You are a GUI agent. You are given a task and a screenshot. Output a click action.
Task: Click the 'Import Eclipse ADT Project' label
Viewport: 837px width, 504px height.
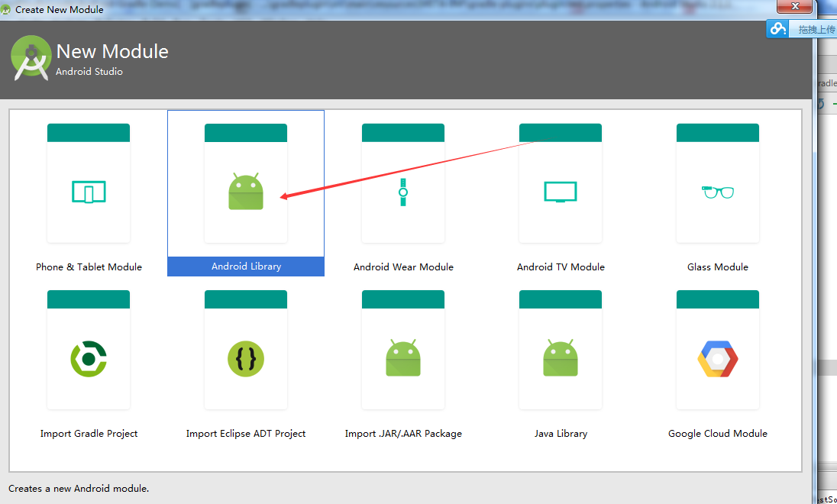tap(246, 434)
